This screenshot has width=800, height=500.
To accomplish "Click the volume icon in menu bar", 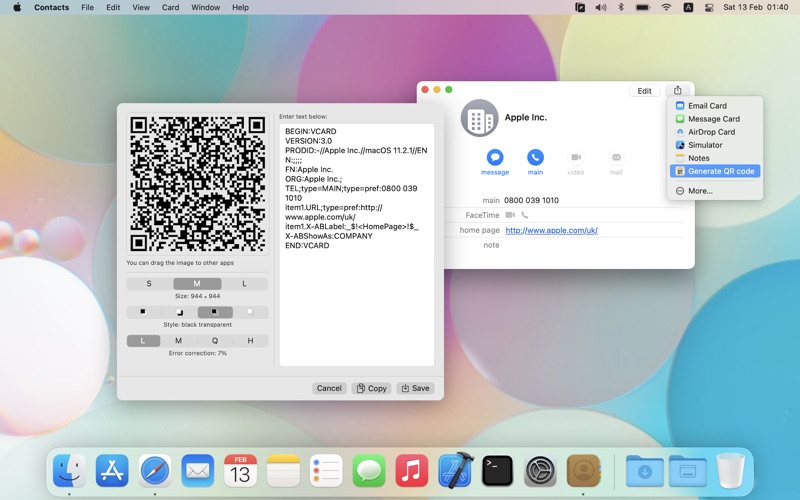I will tap(601, 7).
